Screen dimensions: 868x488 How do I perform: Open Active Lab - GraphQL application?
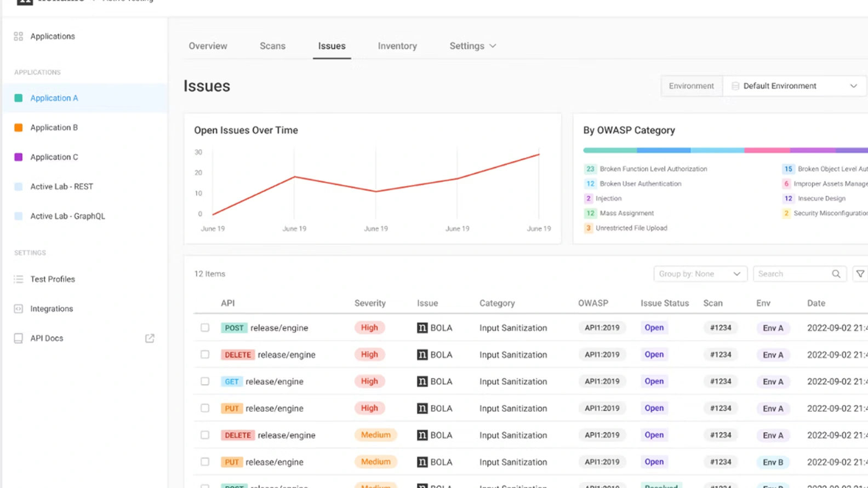pos(67,216)
